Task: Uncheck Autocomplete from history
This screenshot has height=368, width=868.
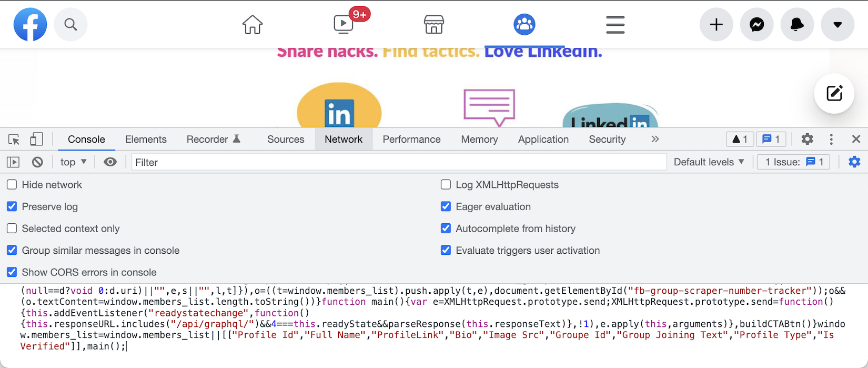Action: pyautogui.click(x=446, y=228)
